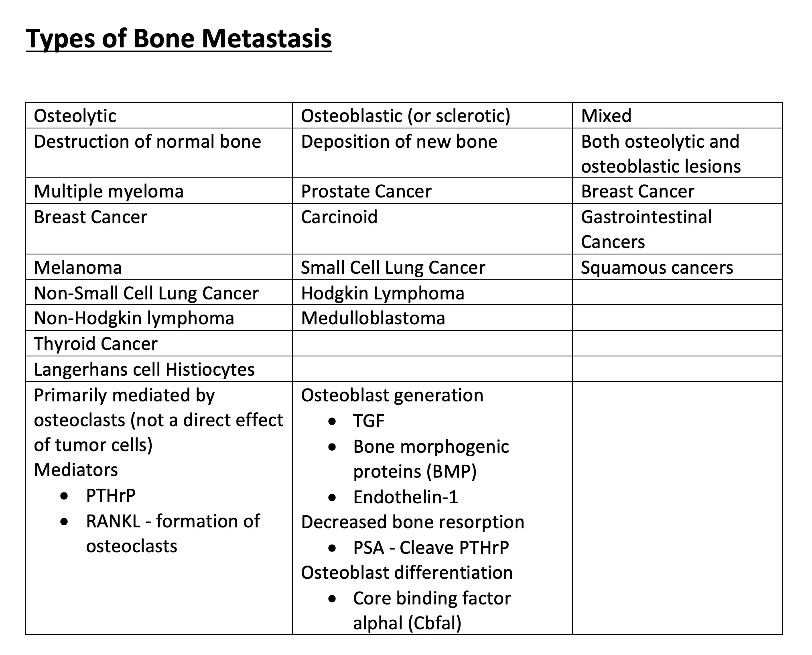The image size is (812, 655).
Task: Click the 'Types of Bone Metastasis' heading
Action: (179, 39)
